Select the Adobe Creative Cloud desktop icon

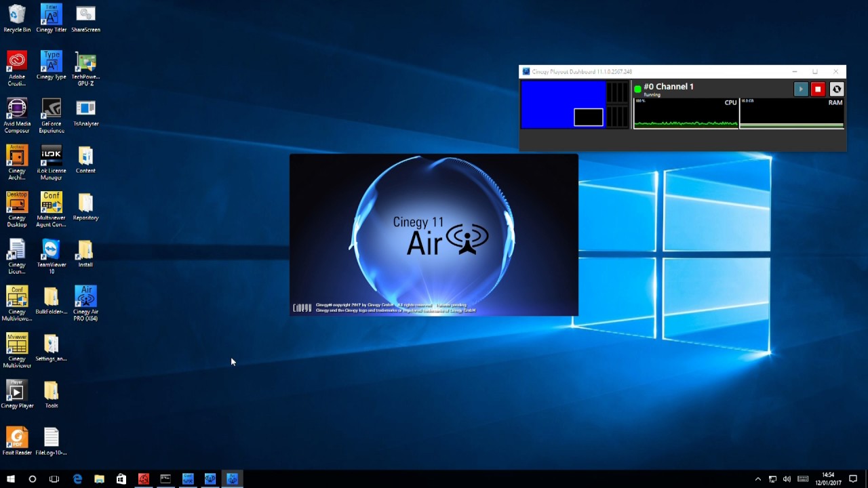pos(17,68)
